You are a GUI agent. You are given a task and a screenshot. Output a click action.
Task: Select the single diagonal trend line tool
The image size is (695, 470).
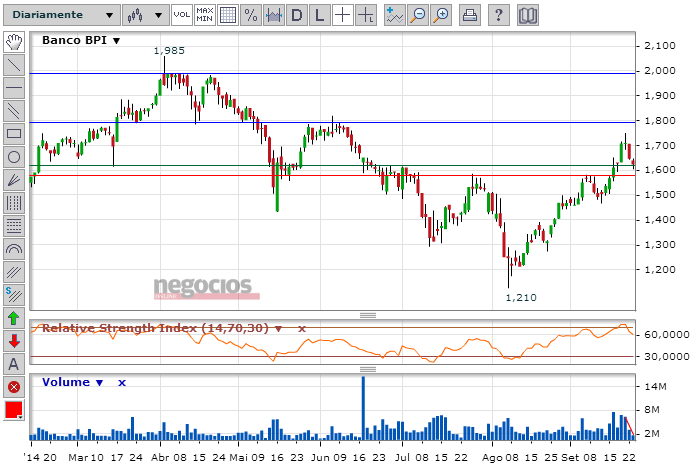[x=14, y=65]
